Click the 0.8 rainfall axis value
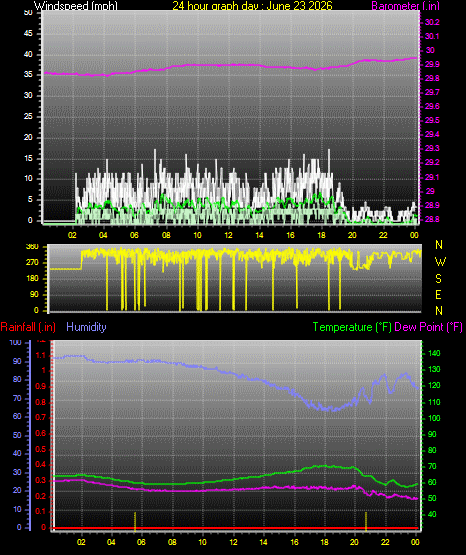This screenshot has width=466, height=555. (x=41, y=402)
